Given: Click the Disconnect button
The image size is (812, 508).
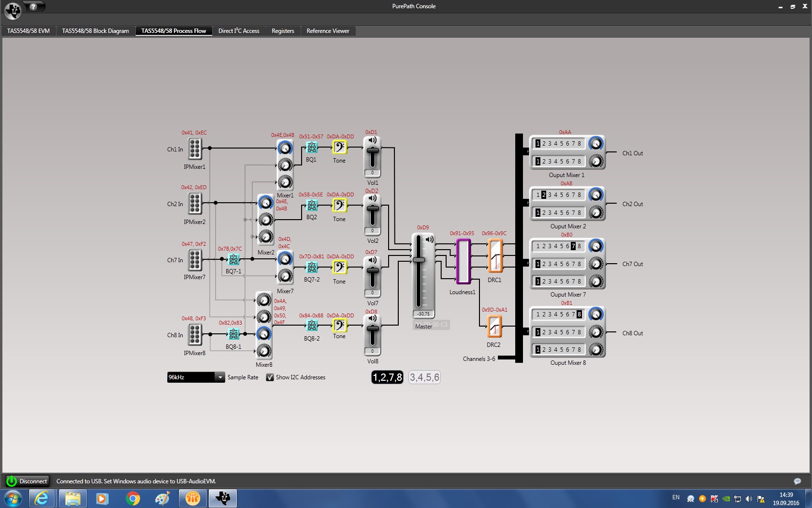Looking at the screenshot, I should [27, 481].
